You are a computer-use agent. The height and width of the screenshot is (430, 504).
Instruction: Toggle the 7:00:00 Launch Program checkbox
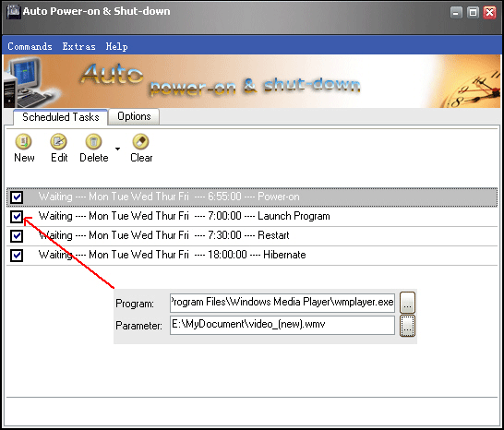click(17, 216)
